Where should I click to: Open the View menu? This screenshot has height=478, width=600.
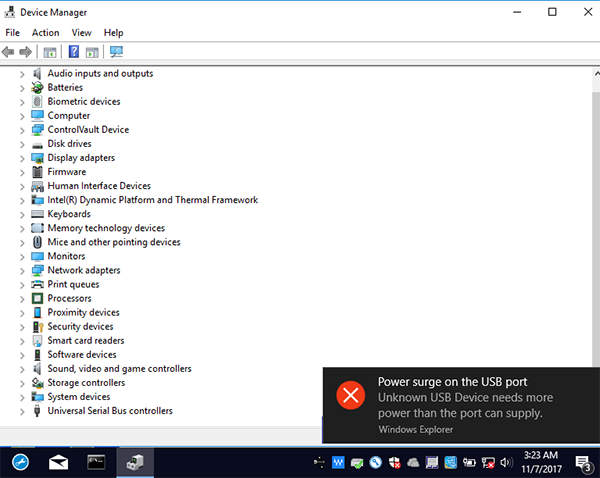(81, 33)
